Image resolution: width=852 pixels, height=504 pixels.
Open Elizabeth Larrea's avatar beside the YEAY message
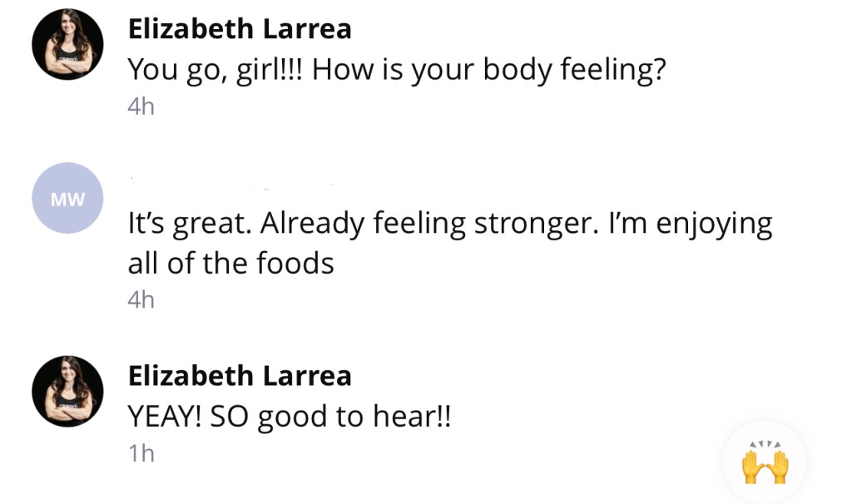pyautogui.click(x=67, y=391)
